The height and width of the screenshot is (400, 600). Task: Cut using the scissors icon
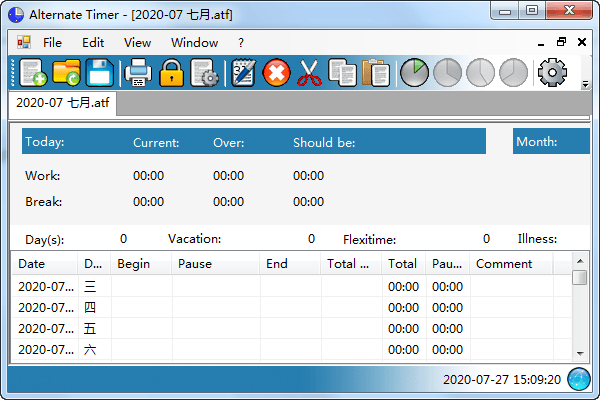[309, 73]
